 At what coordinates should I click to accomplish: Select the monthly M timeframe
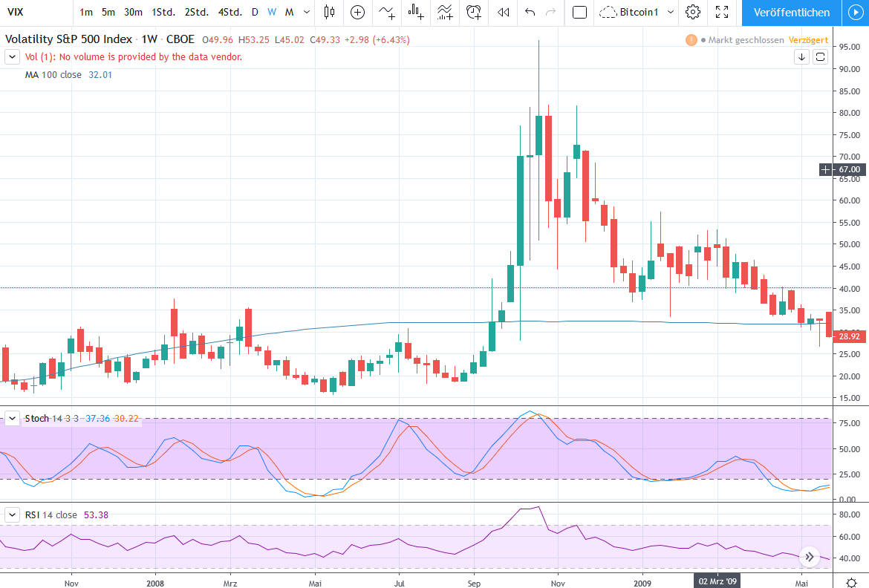[x=290, y=12]
